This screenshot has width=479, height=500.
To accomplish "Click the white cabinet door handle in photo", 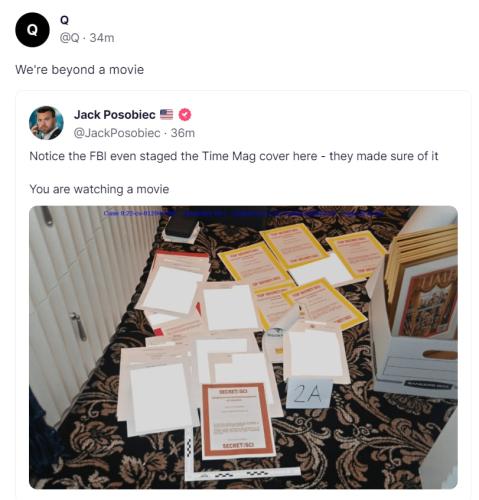I will point(78,326).
